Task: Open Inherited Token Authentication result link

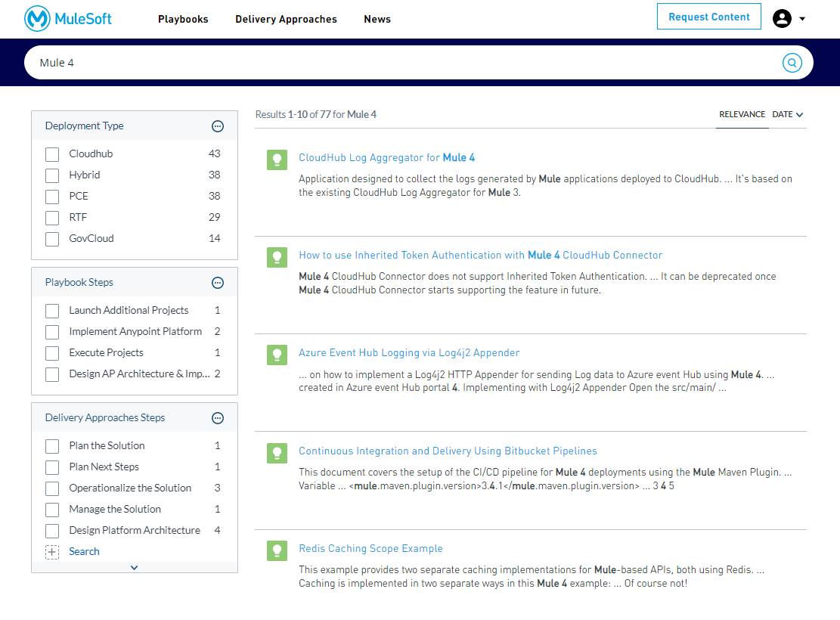Action: click(481, 255)
